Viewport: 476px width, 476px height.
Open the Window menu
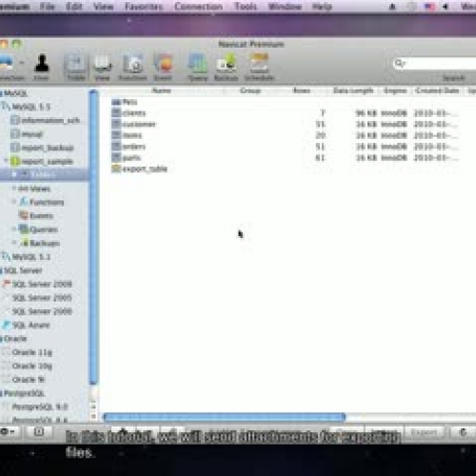[x=285, y=7]
